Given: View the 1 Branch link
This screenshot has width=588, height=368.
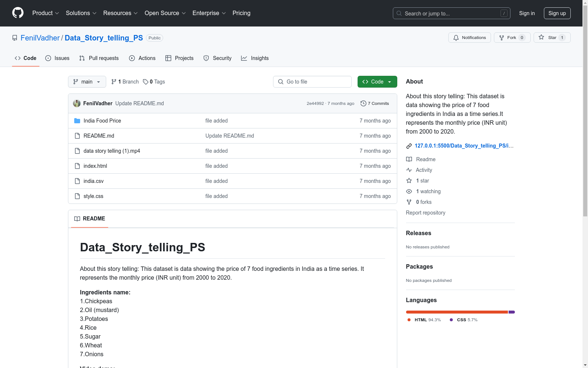Looking at the screenshot, I should (125, 82).
